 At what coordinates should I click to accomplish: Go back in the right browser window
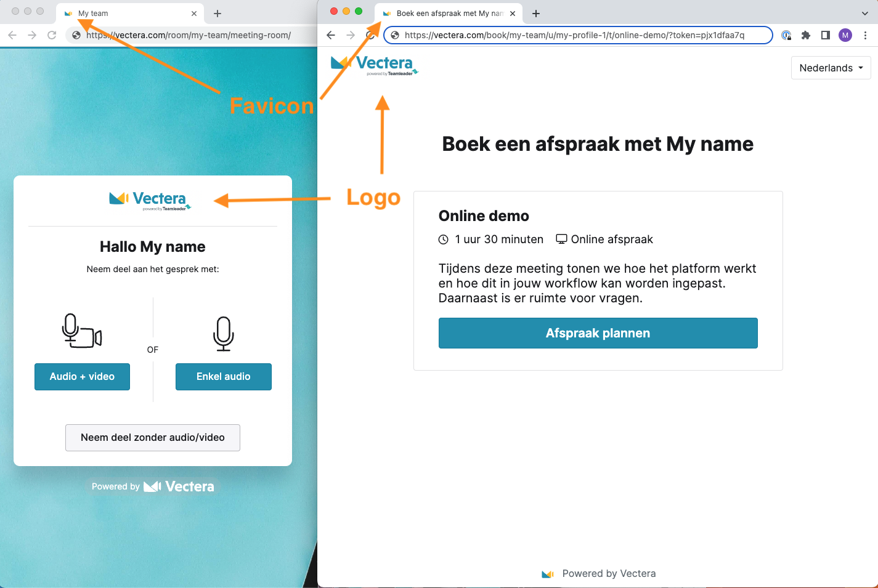(x=331, y=35)
